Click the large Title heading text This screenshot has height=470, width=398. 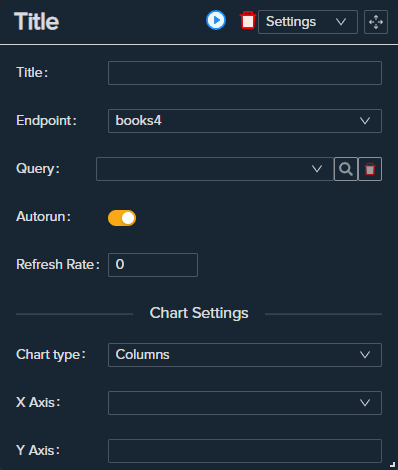pyautogui.click(x=37, y=22)
